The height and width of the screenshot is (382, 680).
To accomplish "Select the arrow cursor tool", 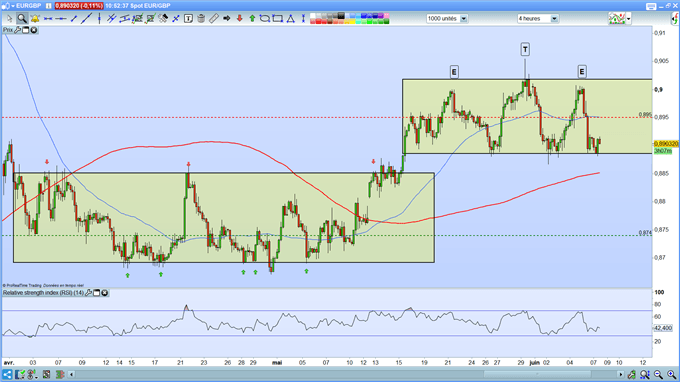I will tap(10, 19).
